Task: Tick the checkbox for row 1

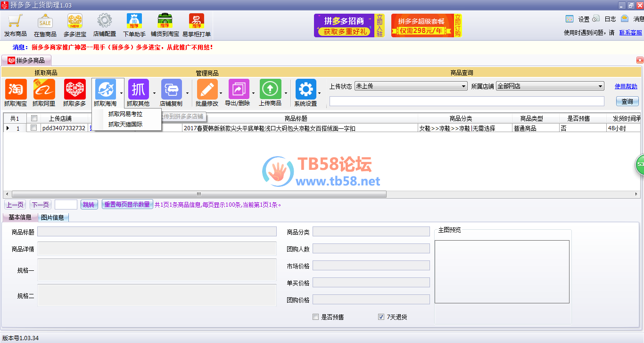Action: click(33, 128)
